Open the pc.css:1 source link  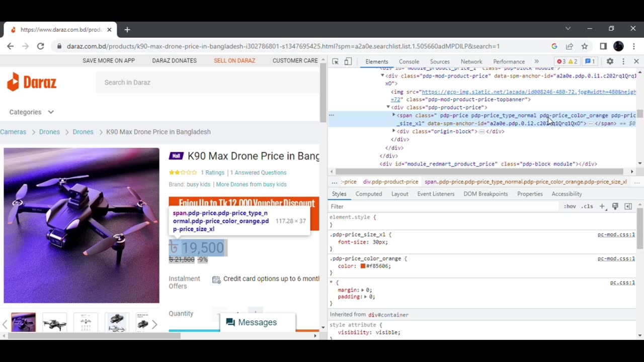[622, 283]
